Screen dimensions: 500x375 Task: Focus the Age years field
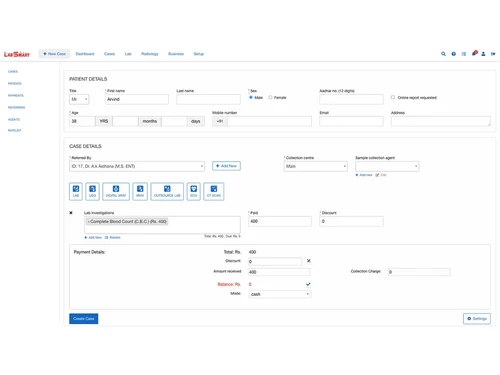tap(82, 121)
